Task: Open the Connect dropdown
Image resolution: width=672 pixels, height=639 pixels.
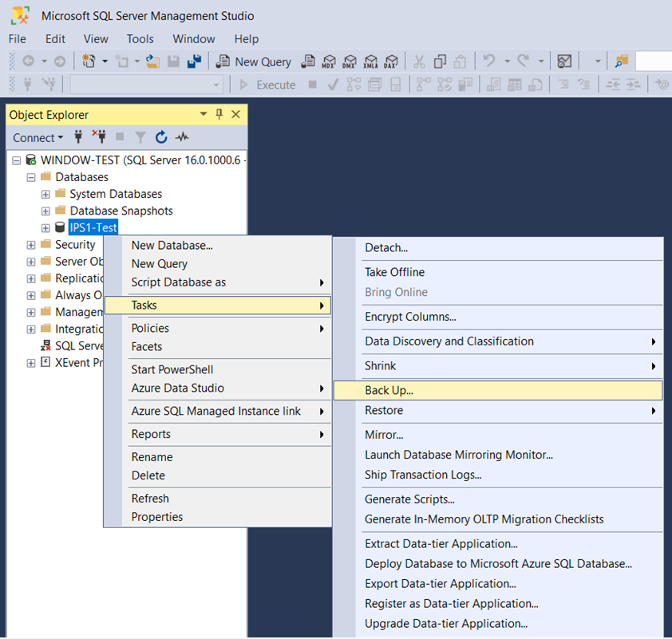Action: [x=38, y=138]
